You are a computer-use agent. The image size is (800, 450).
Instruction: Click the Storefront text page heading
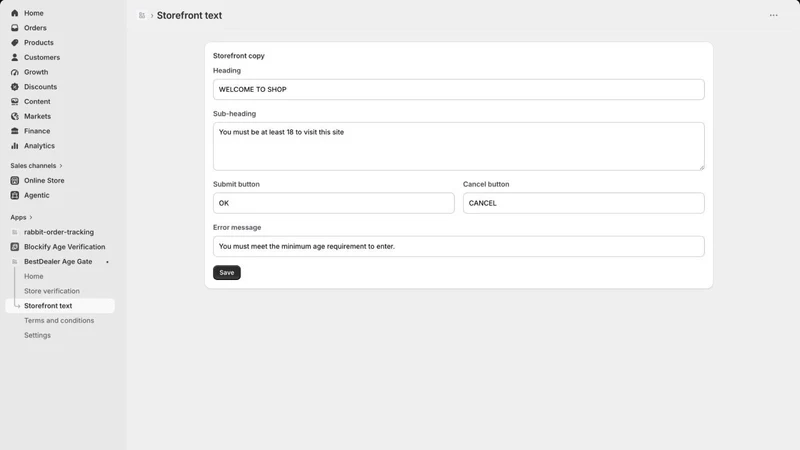(x=189, y=16)
